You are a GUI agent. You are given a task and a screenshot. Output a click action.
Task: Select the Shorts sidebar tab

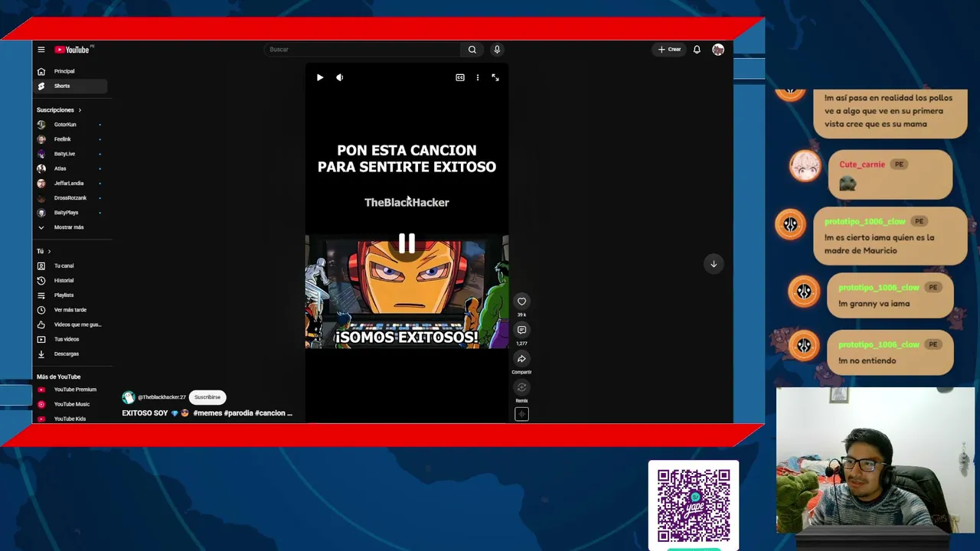(x=71, y=86)
